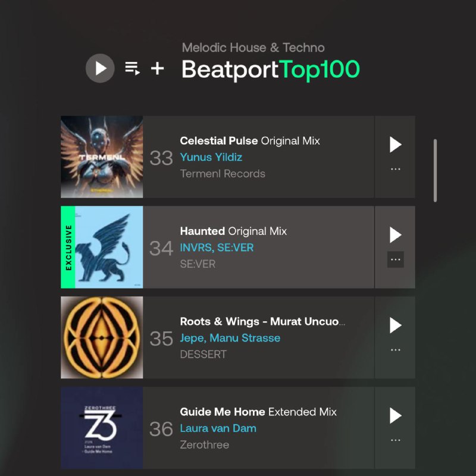Open Zerothree label link
The height and width of the screenshot is (476, 476).
coord(204,444)
